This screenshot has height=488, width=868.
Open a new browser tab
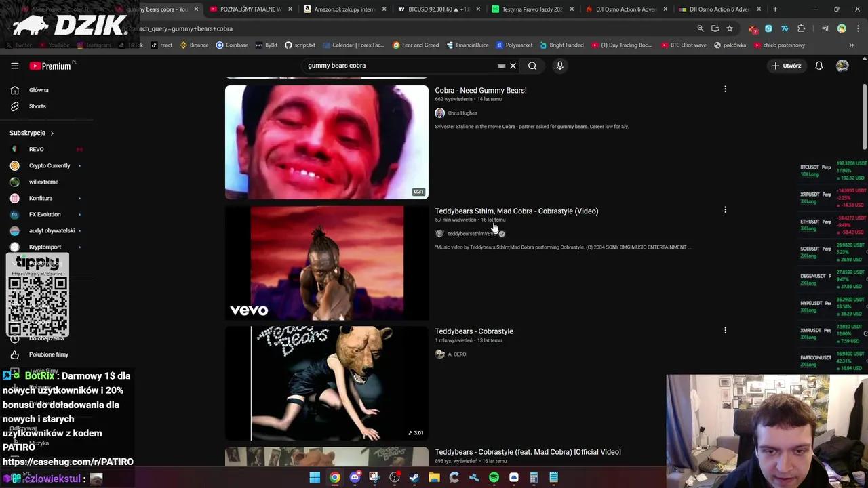coord(775,9)
